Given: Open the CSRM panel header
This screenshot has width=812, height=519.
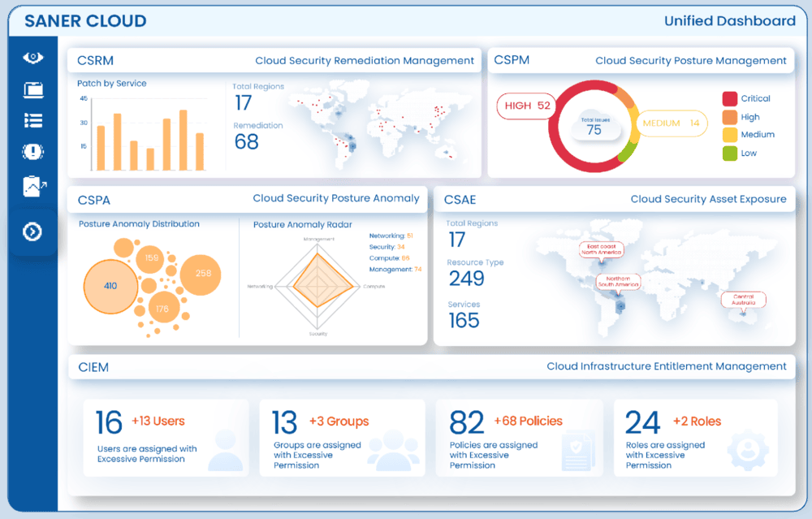Looking at the screenshot, I should click(x=274, y=61).
